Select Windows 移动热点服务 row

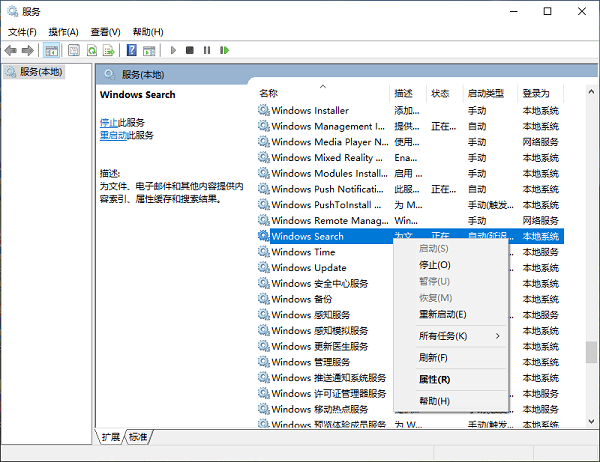point(325,408)
